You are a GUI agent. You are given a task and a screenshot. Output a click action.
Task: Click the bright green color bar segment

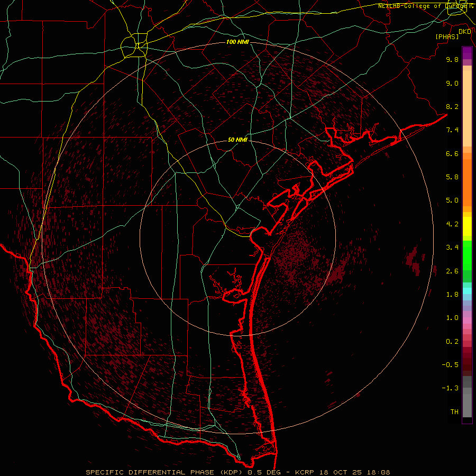pos(467,255)
